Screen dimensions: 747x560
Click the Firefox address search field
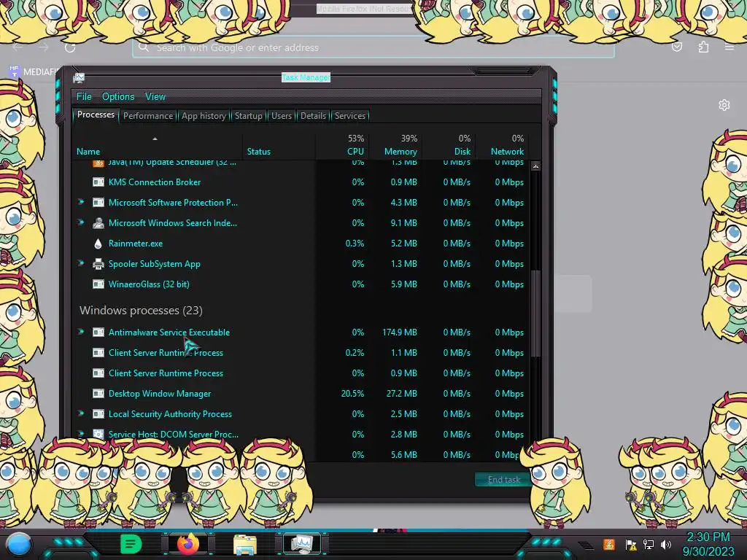coord(373,47)
